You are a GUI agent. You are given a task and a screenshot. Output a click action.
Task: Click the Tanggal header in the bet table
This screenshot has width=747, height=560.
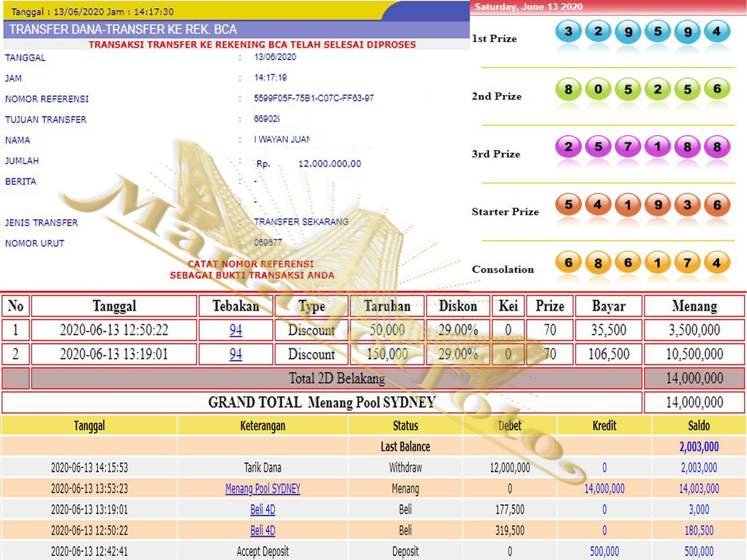pos(114,306)
